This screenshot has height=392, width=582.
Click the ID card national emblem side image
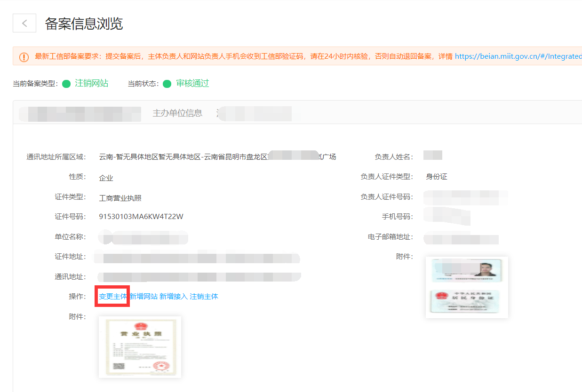466,302
